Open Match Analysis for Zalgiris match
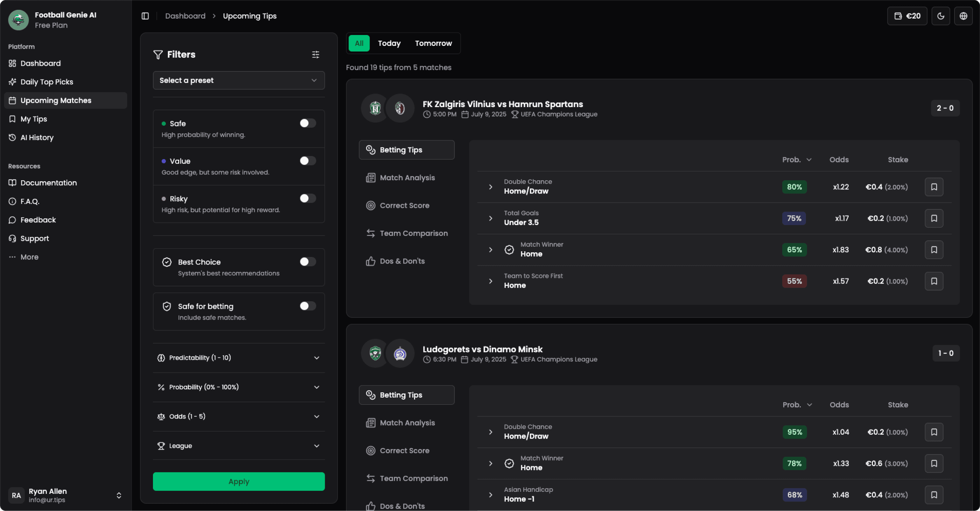This screenshot has height=511, width=980. pyautogui.click(x=406, y=178)
